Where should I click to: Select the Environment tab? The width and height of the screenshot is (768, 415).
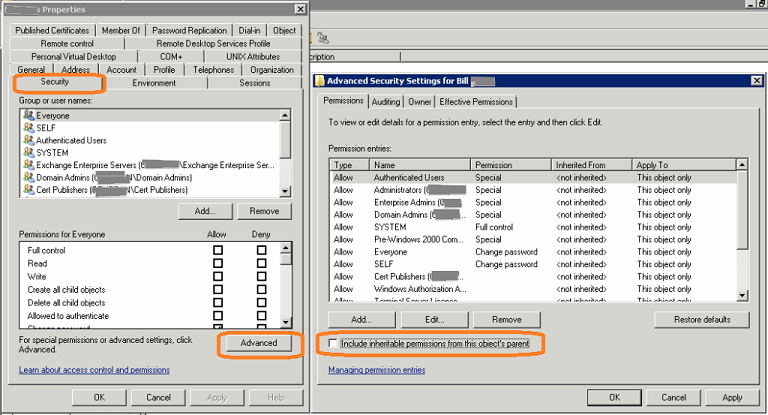[154, 83]
